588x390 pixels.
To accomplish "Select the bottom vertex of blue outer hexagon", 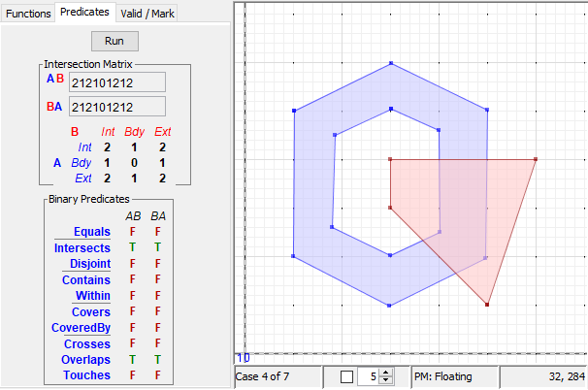I will point(389,306).
